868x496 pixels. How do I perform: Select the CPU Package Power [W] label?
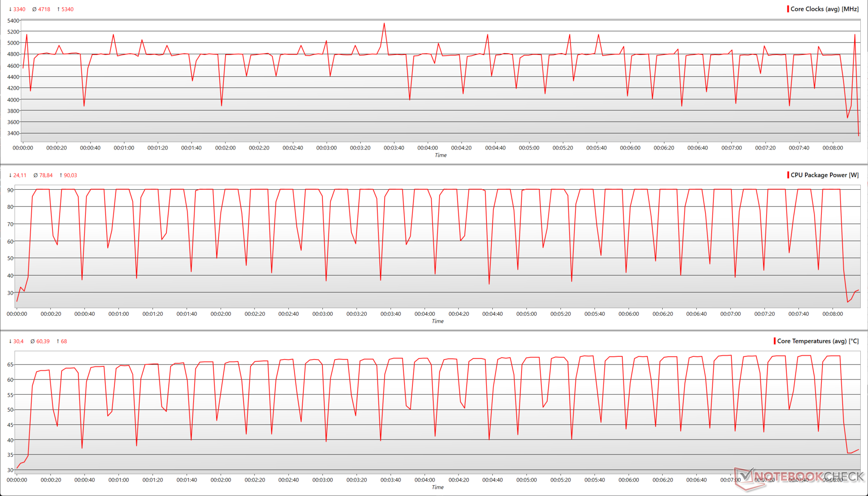pos(825,175)
